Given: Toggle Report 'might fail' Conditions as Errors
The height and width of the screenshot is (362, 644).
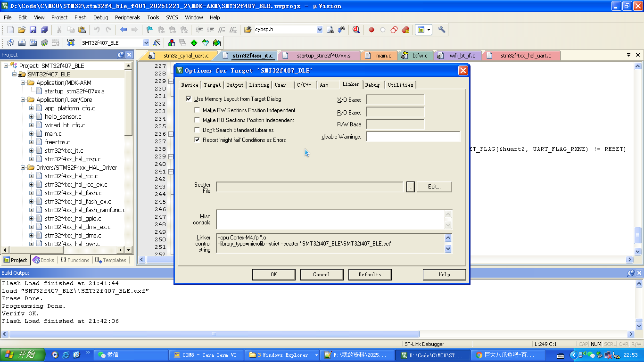Looking at the screenshot, I should (198, 140).
